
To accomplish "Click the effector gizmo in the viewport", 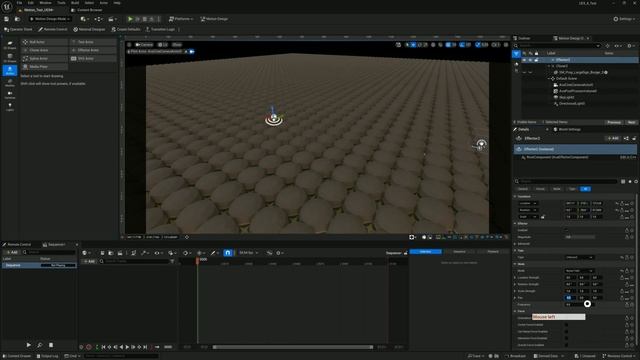I will [273, 118].
